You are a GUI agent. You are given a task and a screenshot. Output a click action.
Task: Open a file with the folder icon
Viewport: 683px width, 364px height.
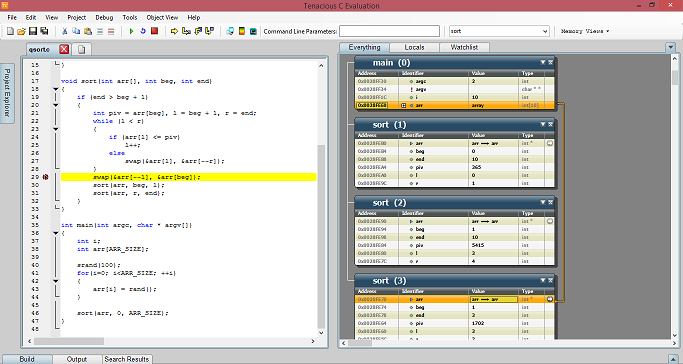coord(21,31)
